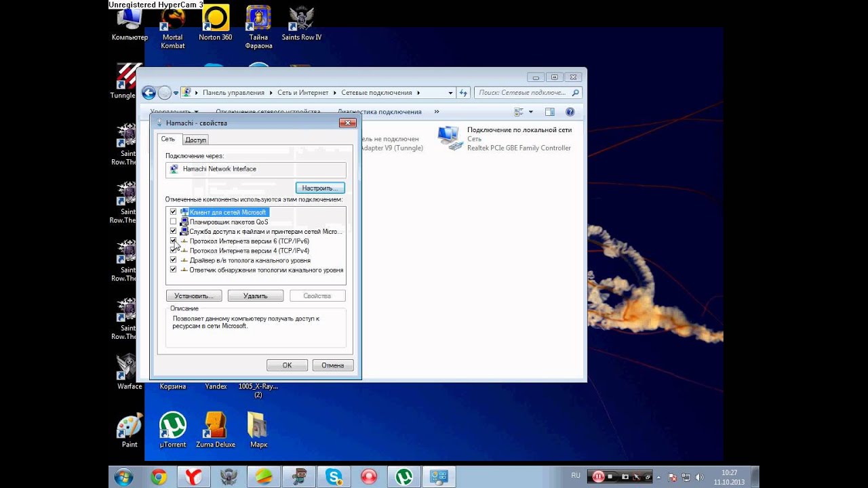Open Skype from the taskbar

coord(334,477)
